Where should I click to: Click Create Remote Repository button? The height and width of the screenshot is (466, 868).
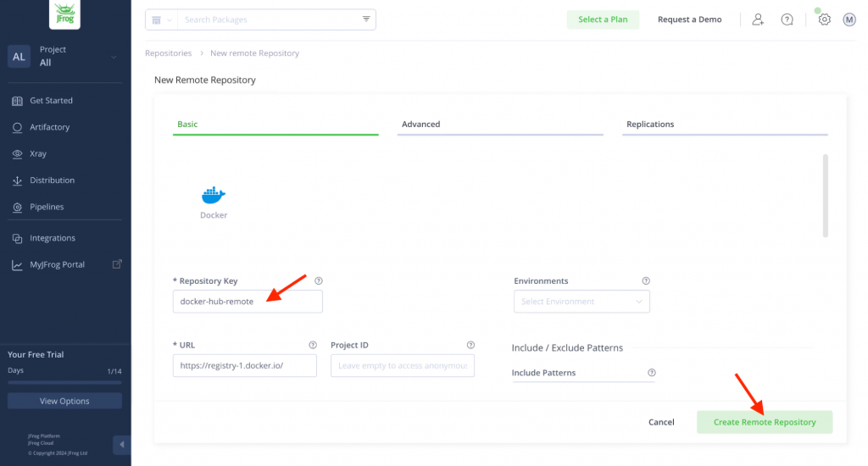coord(765,422)
